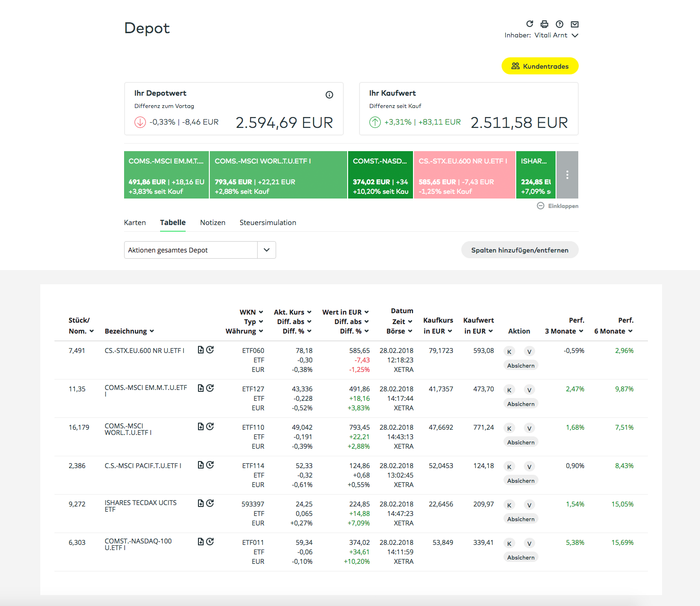Screen dimensions: 700x606
Task: Open the Aktionen gesamtes Depot dropdown
Action: [200, 250]
